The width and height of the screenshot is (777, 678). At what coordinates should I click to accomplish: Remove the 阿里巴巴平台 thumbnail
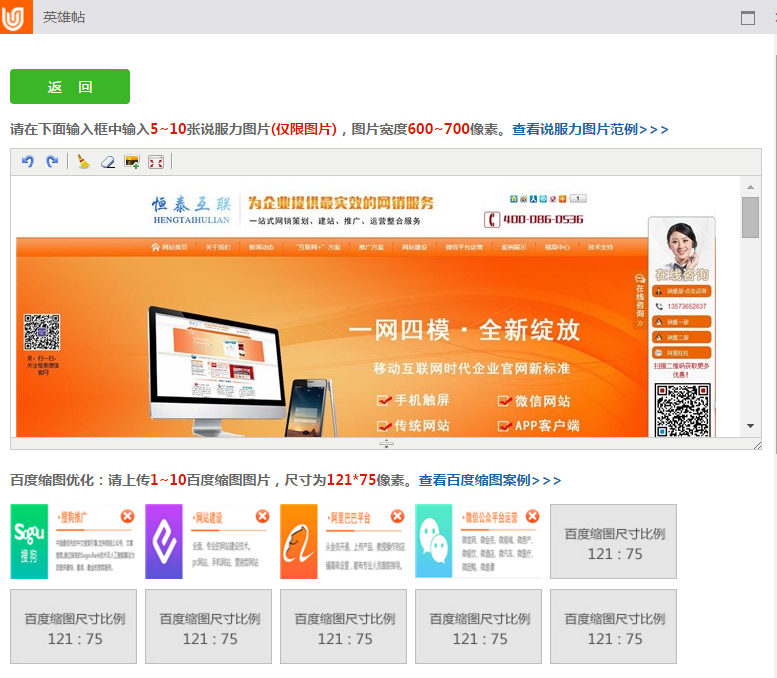(397, 516)
